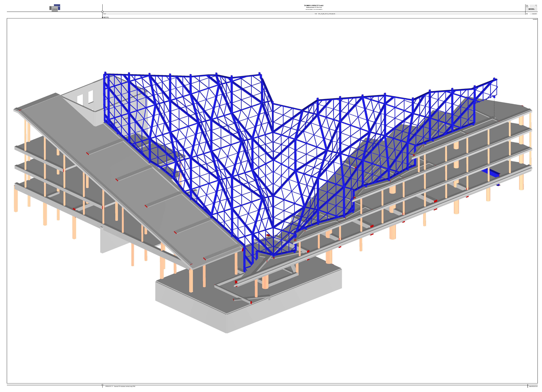
Task: Click the 'MODEL' label box in header corner
Action: [x=532, y=9]
